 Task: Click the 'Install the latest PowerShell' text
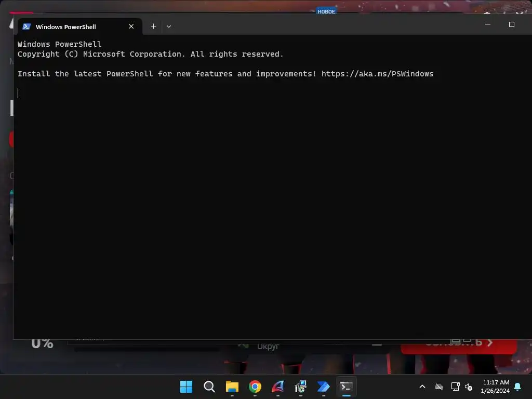(85, 74)
